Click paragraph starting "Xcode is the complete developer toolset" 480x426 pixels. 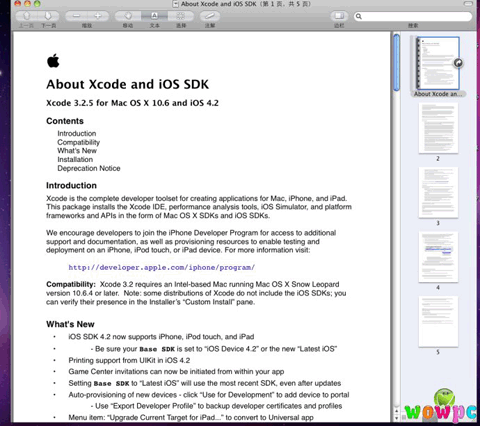tap(199, 207)
